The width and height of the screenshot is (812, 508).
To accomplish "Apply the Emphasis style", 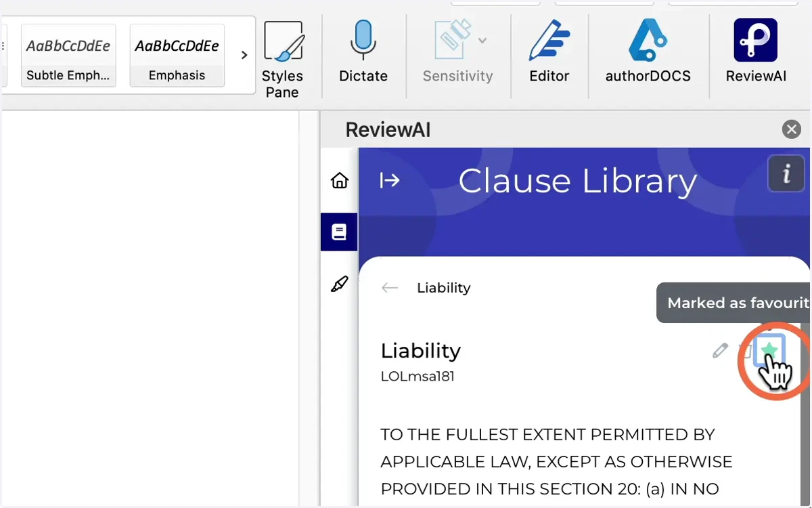I will click(177, 56).
